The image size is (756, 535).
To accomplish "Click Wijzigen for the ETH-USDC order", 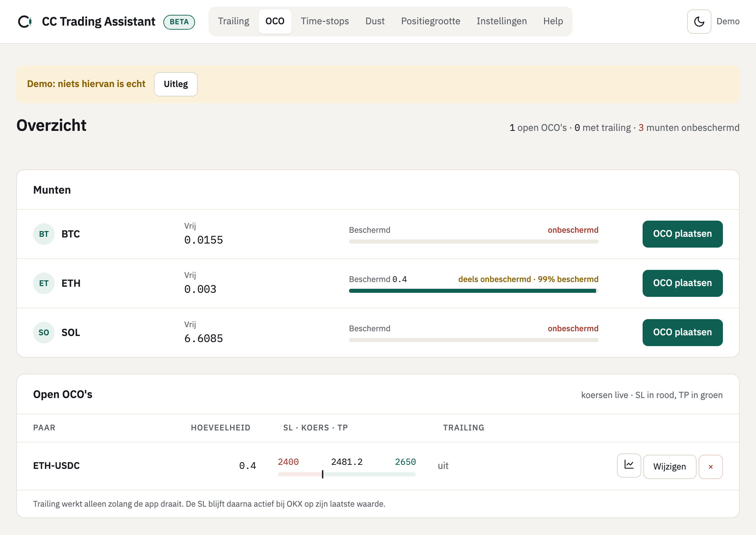I will click(670, 467).
